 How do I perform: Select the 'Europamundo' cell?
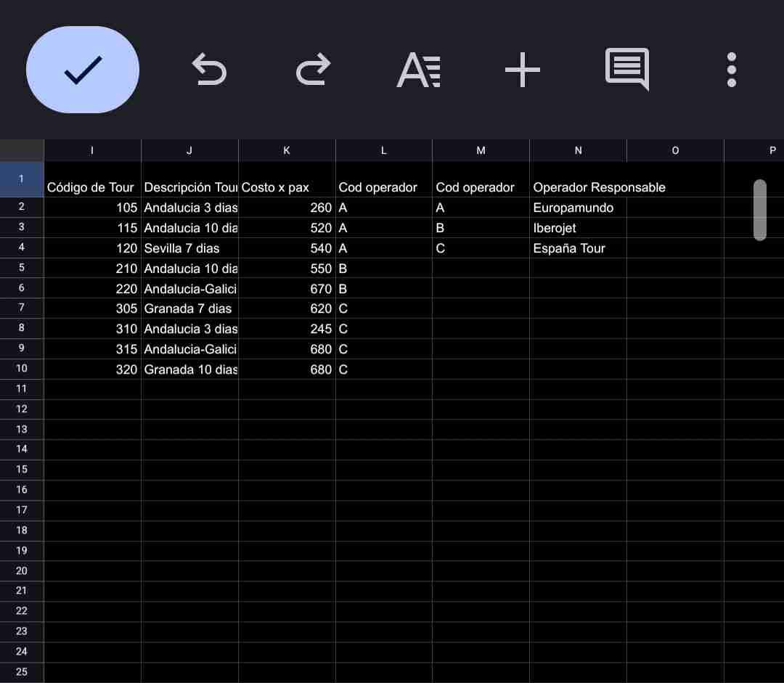coord(577,208)
